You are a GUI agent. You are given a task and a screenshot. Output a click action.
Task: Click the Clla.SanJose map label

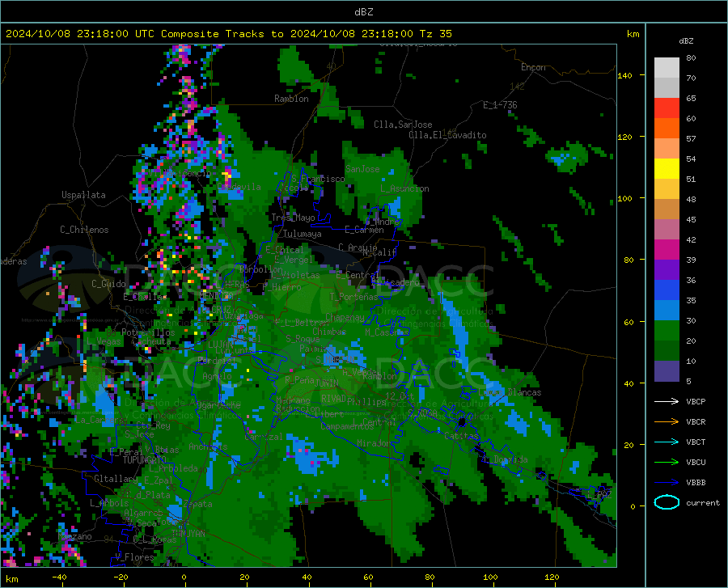pos(403,125)
